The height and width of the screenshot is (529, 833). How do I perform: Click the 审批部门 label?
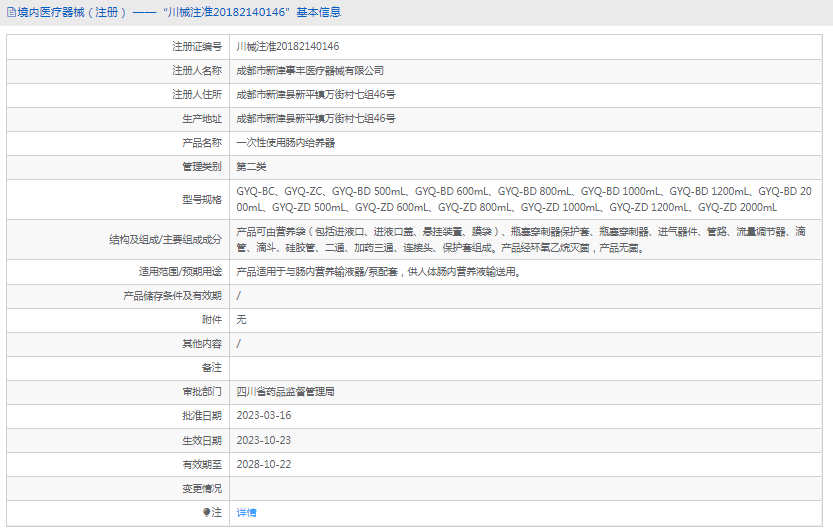(x=202, y=392)
